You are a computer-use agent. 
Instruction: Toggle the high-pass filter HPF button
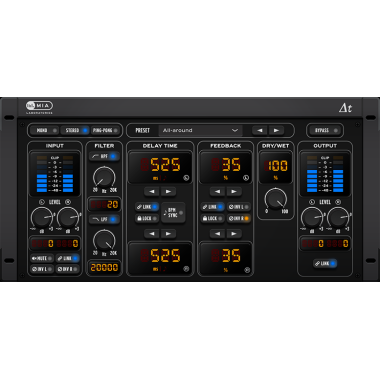104,156
